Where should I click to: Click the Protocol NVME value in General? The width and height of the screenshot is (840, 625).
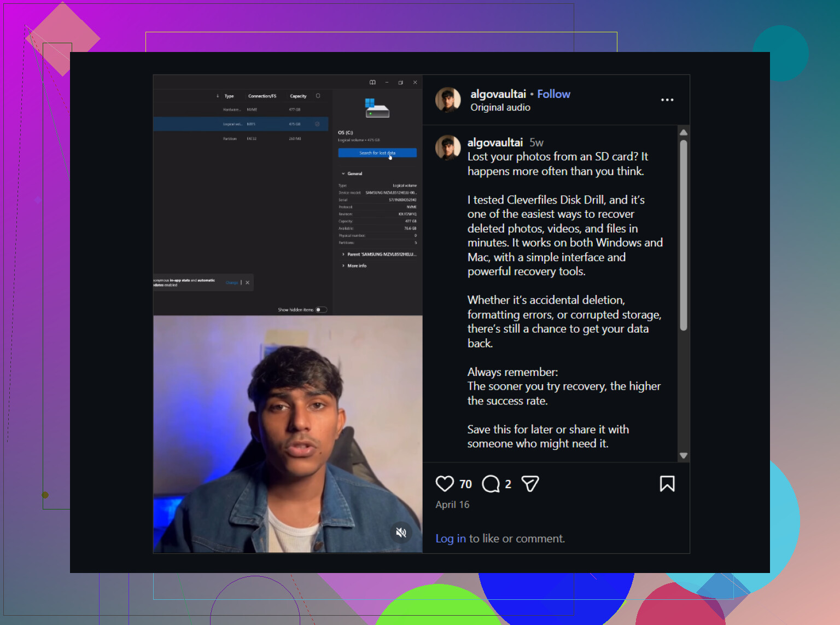(411, 207)
